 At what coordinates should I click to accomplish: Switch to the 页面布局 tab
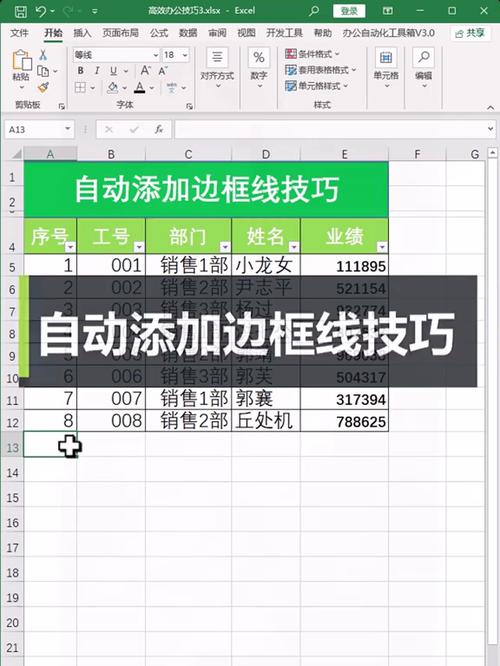(120, 33)
